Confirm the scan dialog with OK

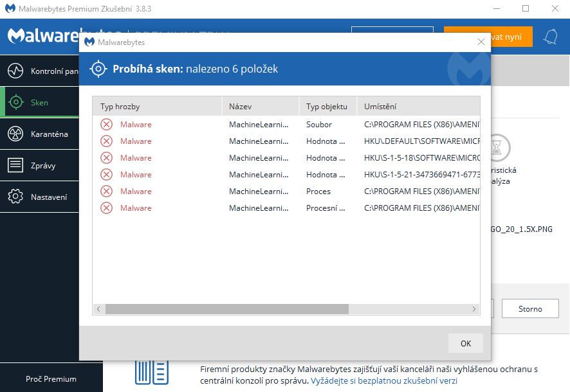(466, 343)
